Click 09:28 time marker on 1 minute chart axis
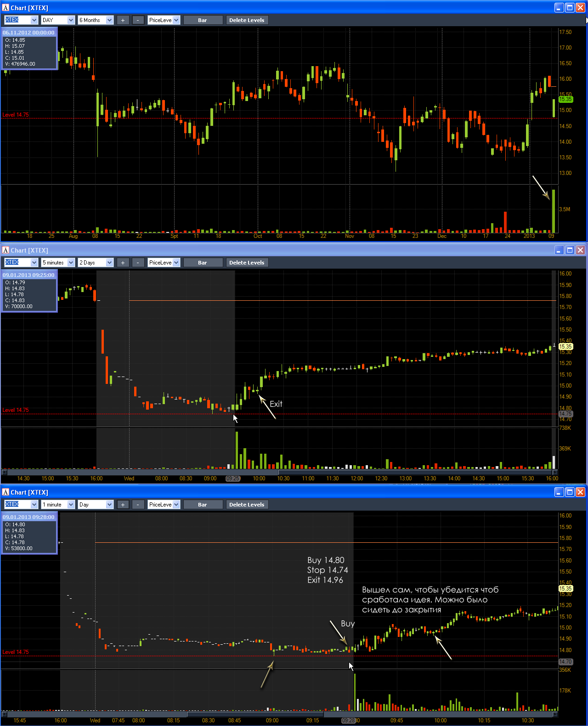Viewport: 588px width, 726px height. [349, 720]
